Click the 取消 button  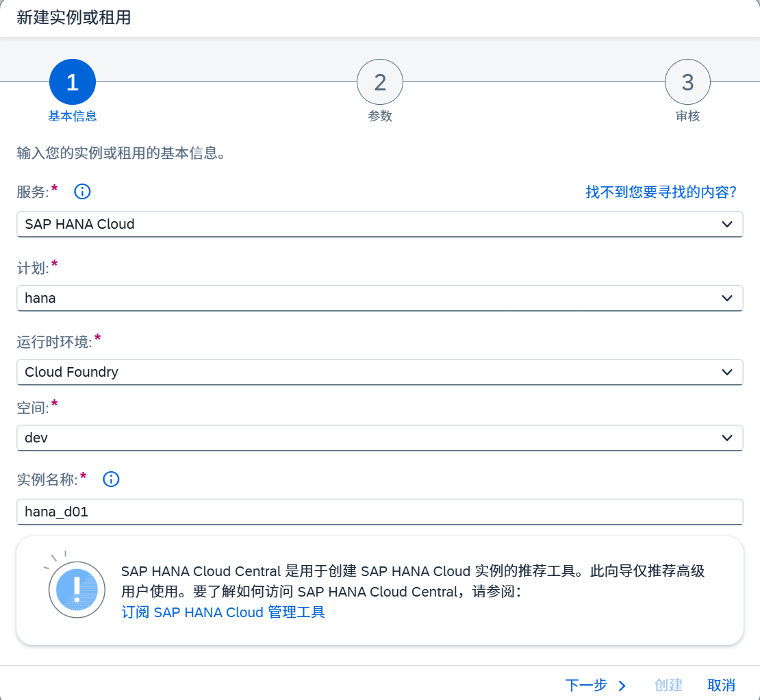pos(721,686)
